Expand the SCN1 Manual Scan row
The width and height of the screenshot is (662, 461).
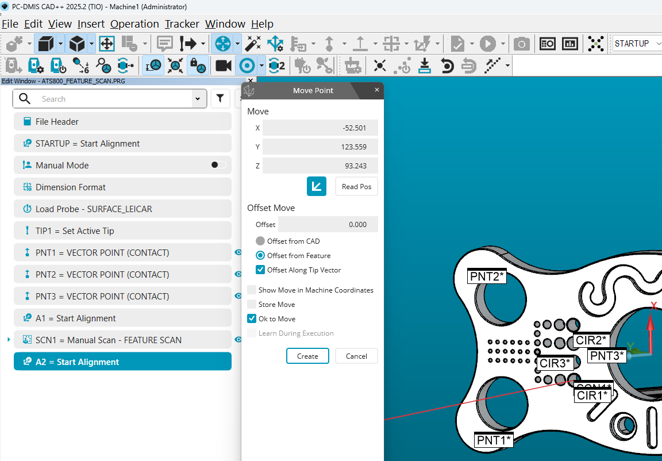pyautogui.click(x=8, y=339)
